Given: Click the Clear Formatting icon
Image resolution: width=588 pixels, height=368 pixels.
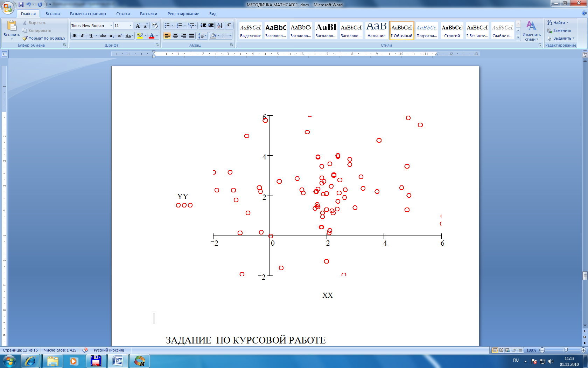Looking at the screenshot, I should tap(155, 26).
